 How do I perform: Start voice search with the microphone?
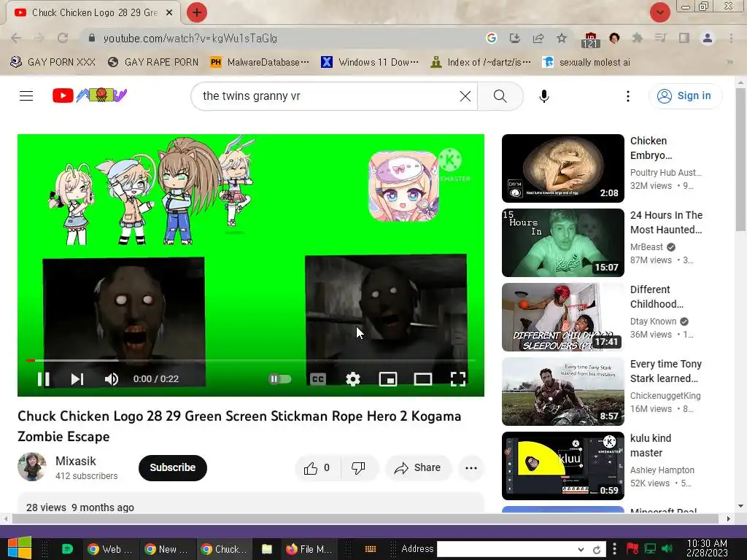pyautogui.click(x=543, y=96)
